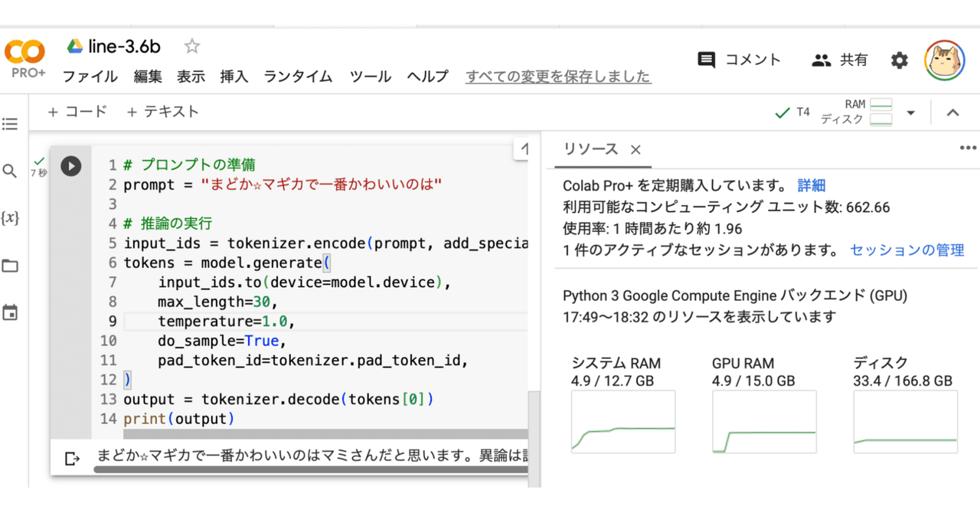Click the T4 runtime connection indicator
Viewport: 980px width, 513px height.
click(x=792, y=113)
